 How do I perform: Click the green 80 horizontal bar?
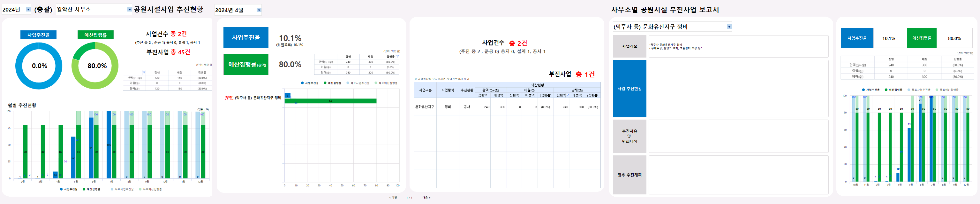pos(331,101)
